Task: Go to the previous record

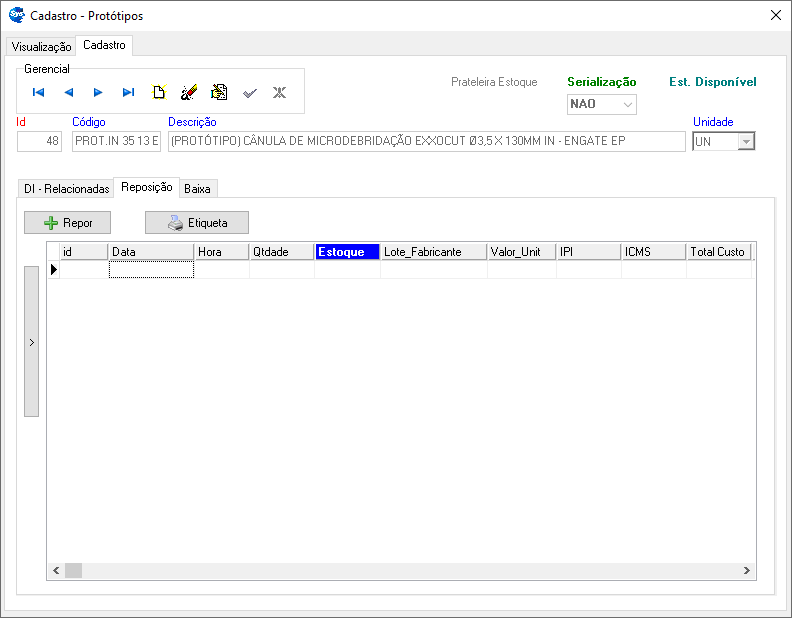Action: click(x=69, y=92)
